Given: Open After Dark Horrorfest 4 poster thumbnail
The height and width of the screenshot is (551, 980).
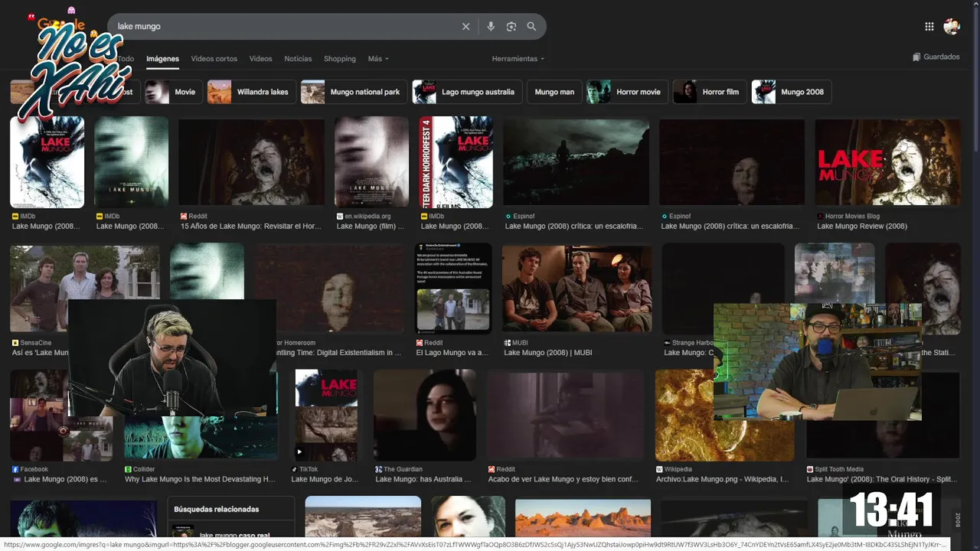Looking at the screenshot, I should pyautogui.click(x=456, y=162).
